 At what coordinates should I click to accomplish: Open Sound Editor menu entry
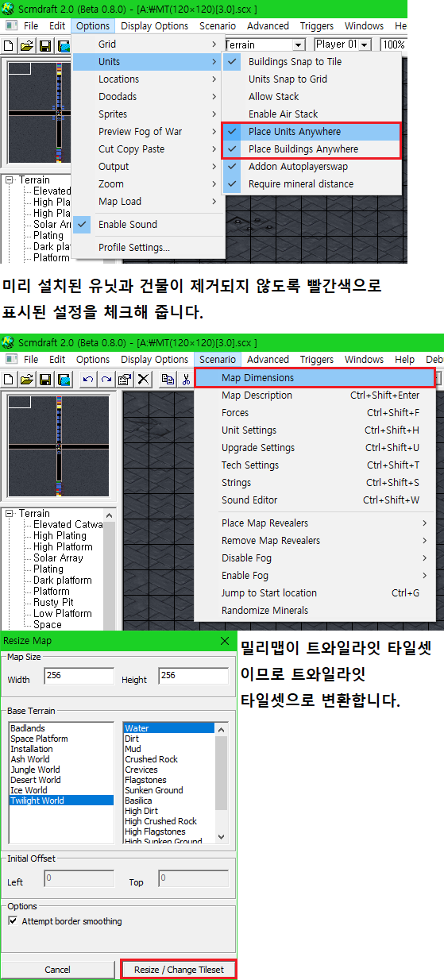[315, 500]
